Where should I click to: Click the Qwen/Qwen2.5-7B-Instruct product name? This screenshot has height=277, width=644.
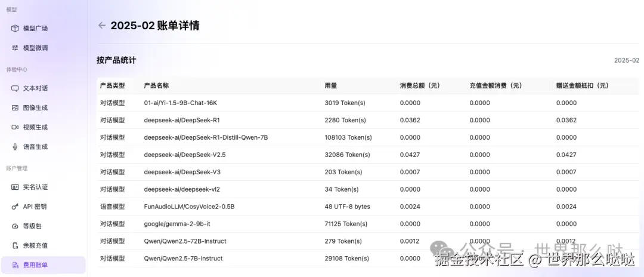click(x=183, y=258)
